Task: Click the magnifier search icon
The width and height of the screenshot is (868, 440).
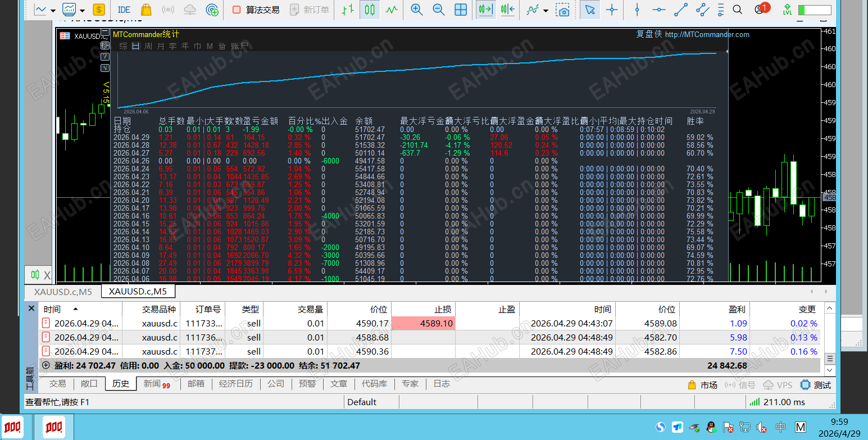Action: click(x=738, y=10)
